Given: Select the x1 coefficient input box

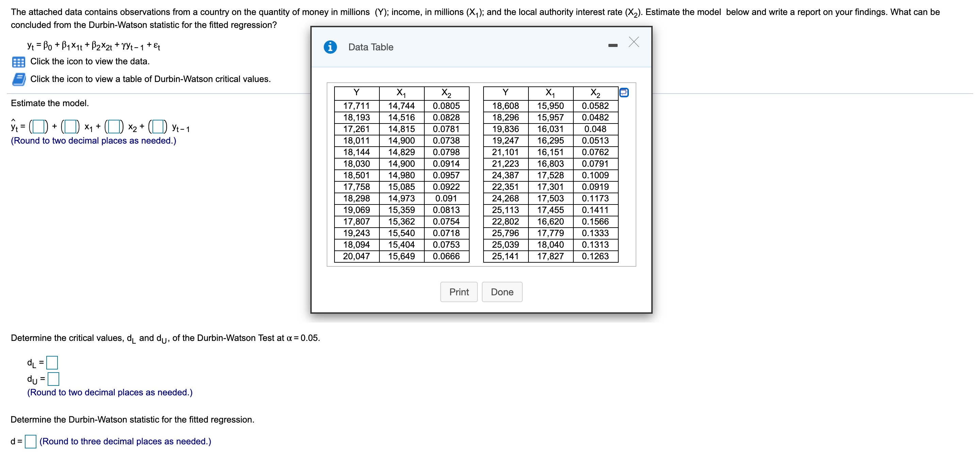Looking at the screenshot, I should point(70,127).
